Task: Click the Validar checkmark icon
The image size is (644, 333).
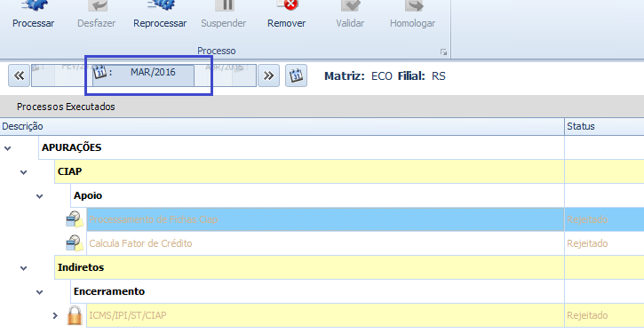Action: pyautogui.click(x=350, y=5)
